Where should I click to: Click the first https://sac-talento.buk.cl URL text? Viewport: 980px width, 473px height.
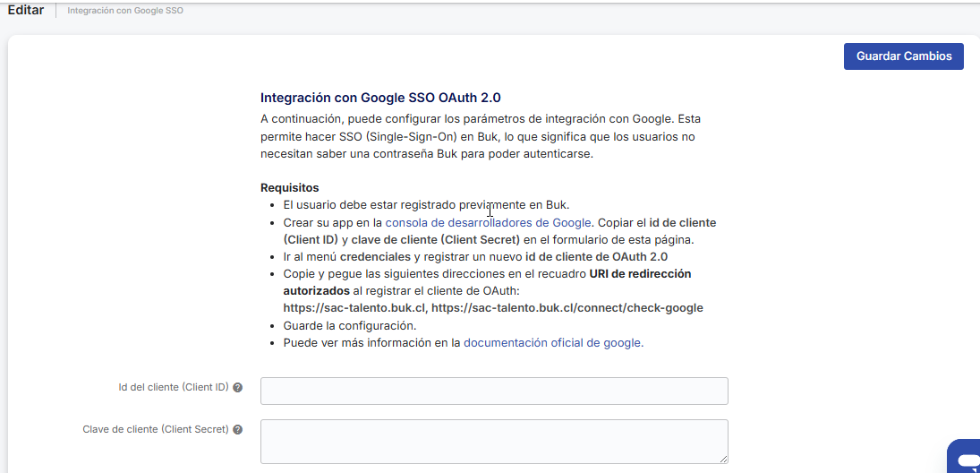354,308
